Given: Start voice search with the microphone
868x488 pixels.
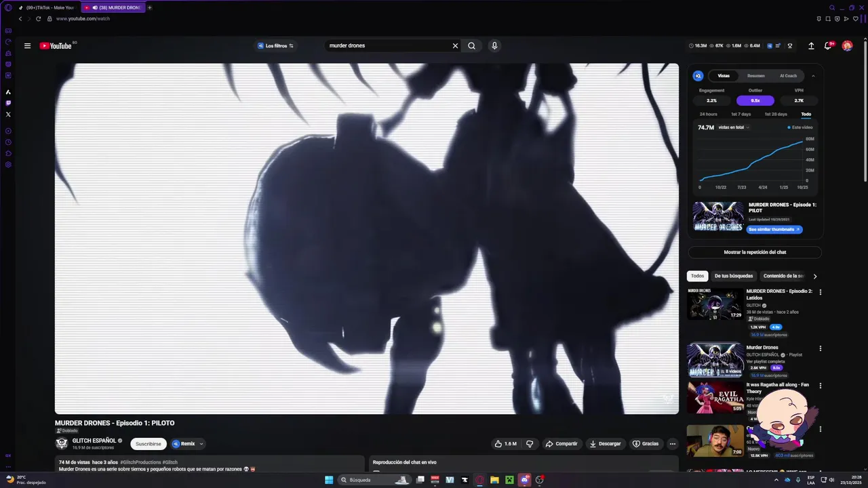Looking at the screenshot, I should pos(494,46).
